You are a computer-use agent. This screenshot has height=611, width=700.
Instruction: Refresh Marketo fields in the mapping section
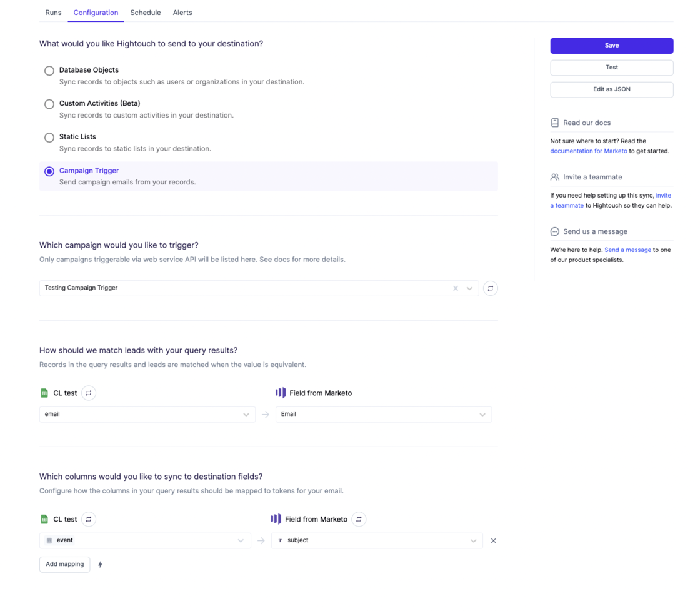pos(358,519)
